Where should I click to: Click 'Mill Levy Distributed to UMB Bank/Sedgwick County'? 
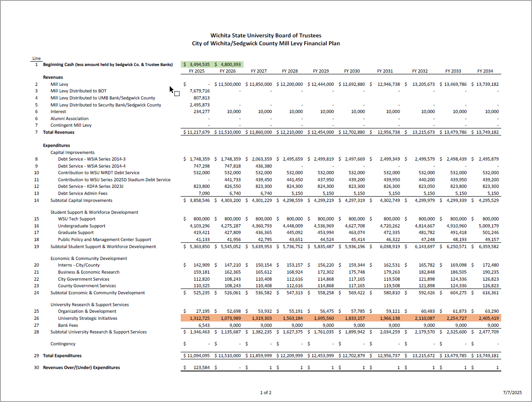click(x=103, y=98)
